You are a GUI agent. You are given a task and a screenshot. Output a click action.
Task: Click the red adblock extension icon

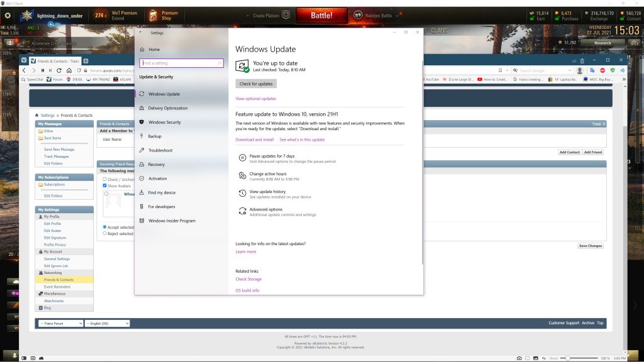(602, 70)
